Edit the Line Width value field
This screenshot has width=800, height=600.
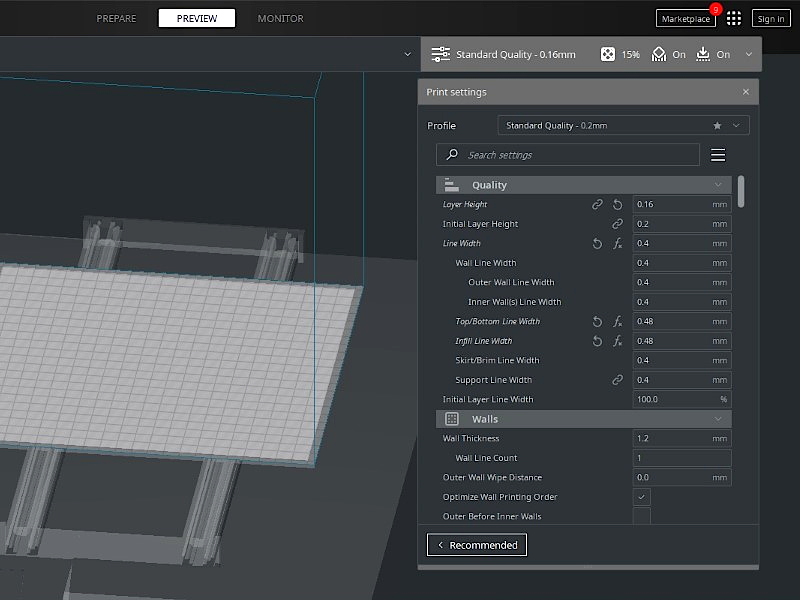coord(682,243)
